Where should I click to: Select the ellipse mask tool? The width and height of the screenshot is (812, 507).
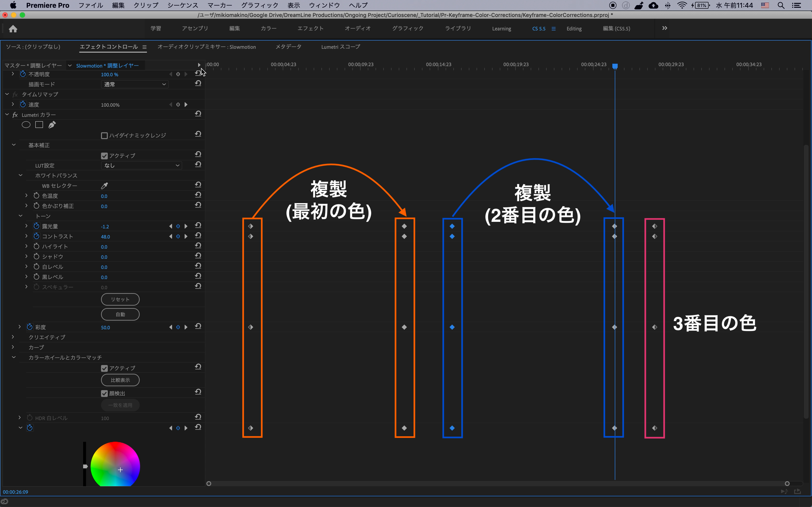coord(26,125)
